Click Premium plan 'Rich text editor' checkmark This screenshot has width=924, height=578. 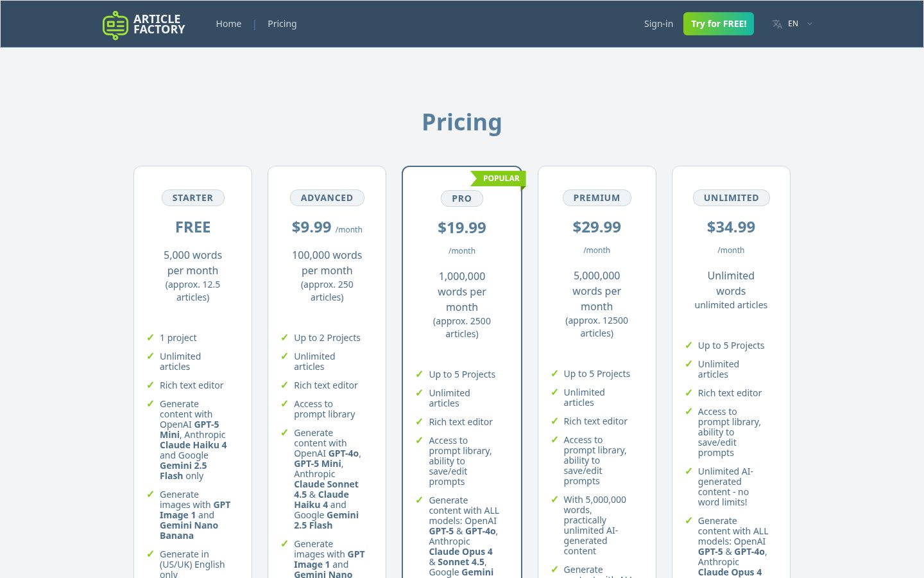(554, 421)
